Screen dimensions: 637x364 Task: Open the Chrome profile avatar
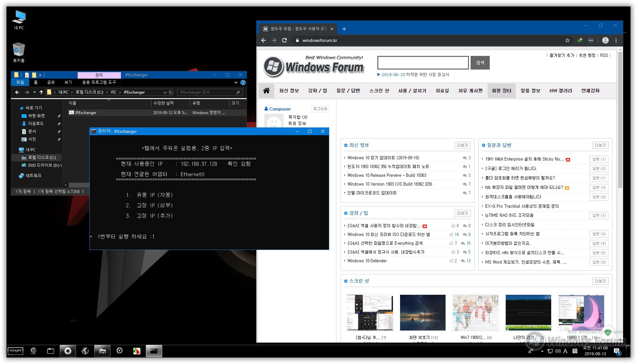605,40
